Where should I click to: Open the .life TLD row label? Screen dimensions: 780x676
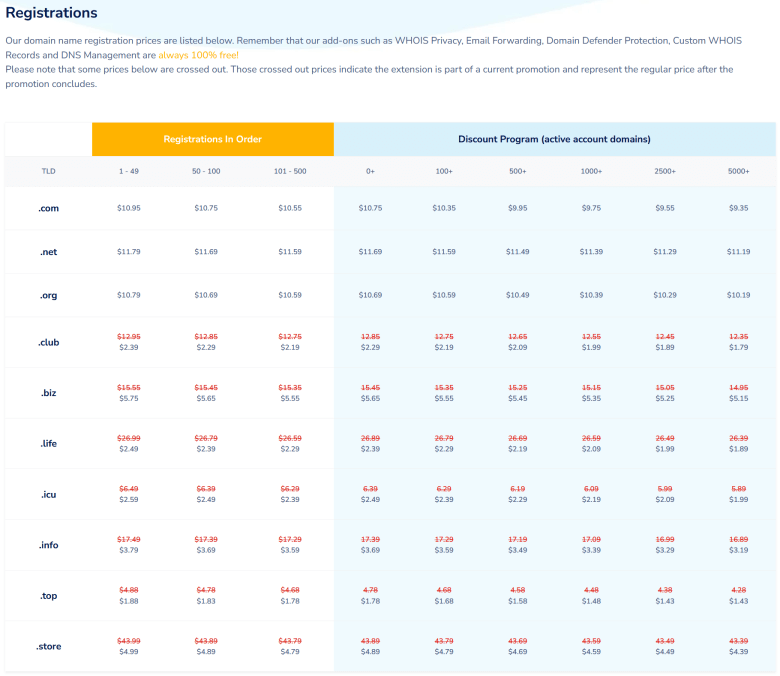coord(49,443)
